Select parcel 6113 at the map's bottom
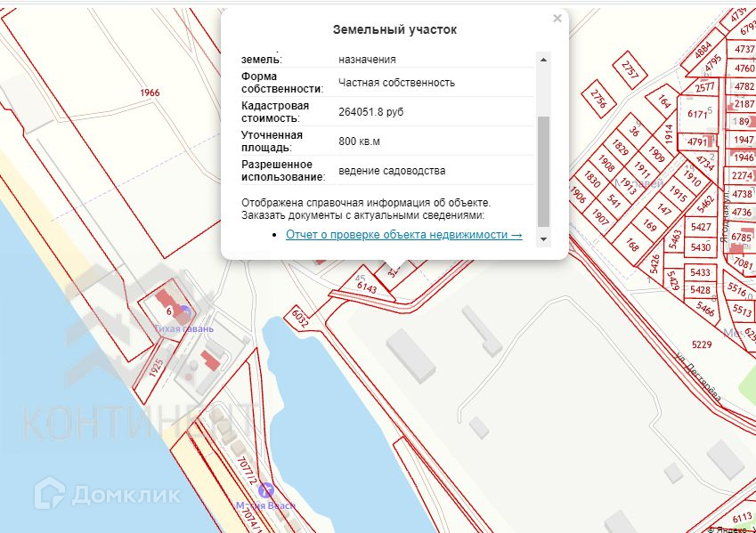This screenshot has width=756, height=533. pos(742,518)
